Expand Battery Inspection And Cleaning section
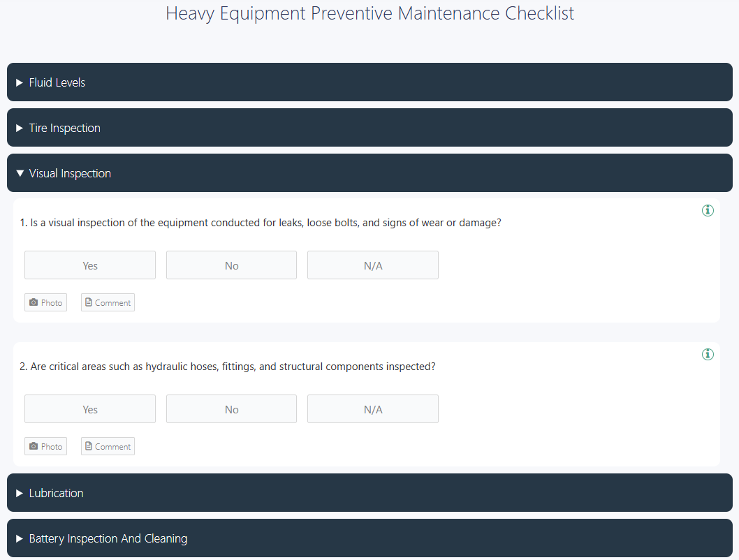Viewport: 739px width, 560px height. pyautogui.click(x=369, y=538)
